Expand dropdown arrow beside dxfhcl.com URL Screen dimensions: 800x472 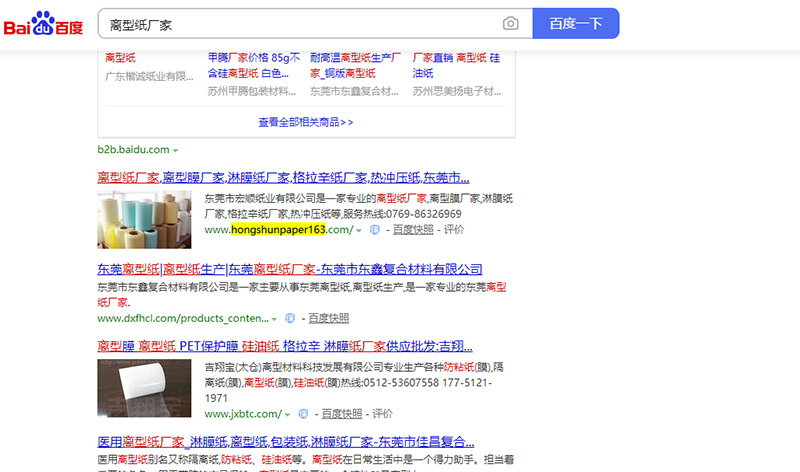click(x=274, y=319)
